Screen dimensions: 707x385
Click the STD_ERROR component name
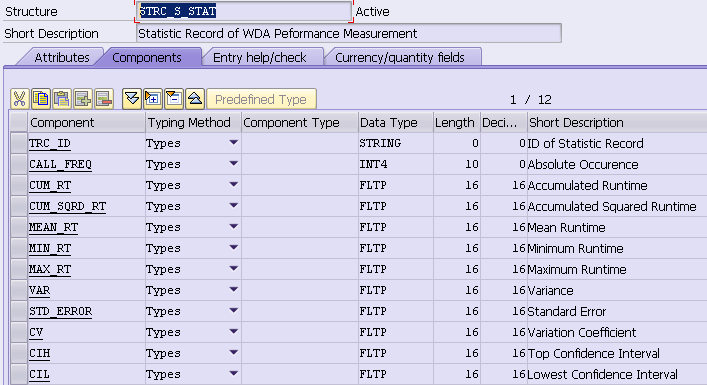60,311
